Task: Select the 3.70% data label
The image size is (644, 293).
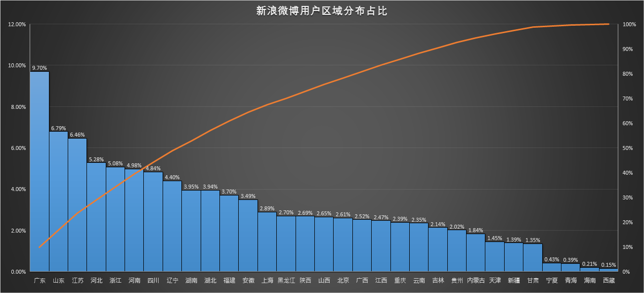Action: pos(229,192)
